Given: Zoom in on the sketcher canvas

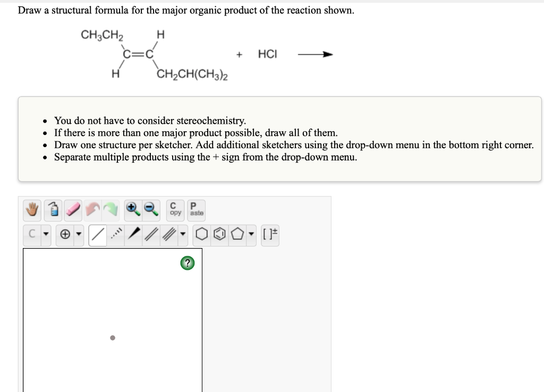Looking at the screenshot, I should 133,210.
